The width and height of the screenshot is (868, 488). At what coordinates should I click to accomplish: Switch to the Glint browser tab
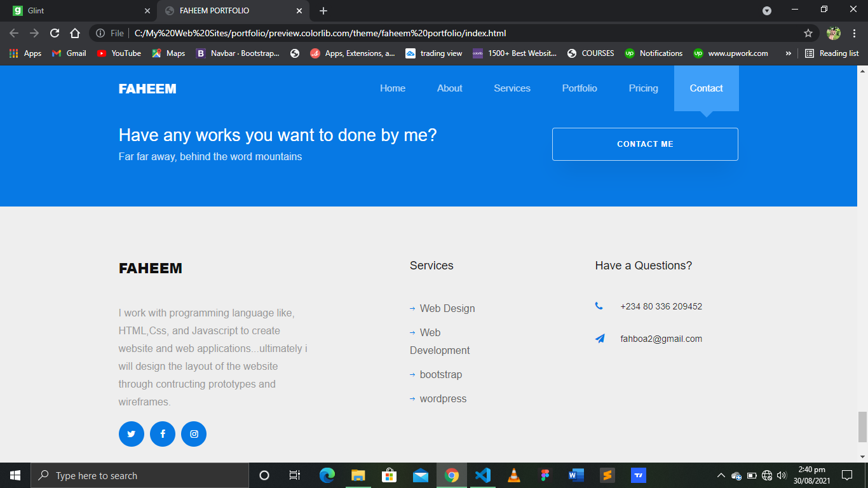point(79,11)
